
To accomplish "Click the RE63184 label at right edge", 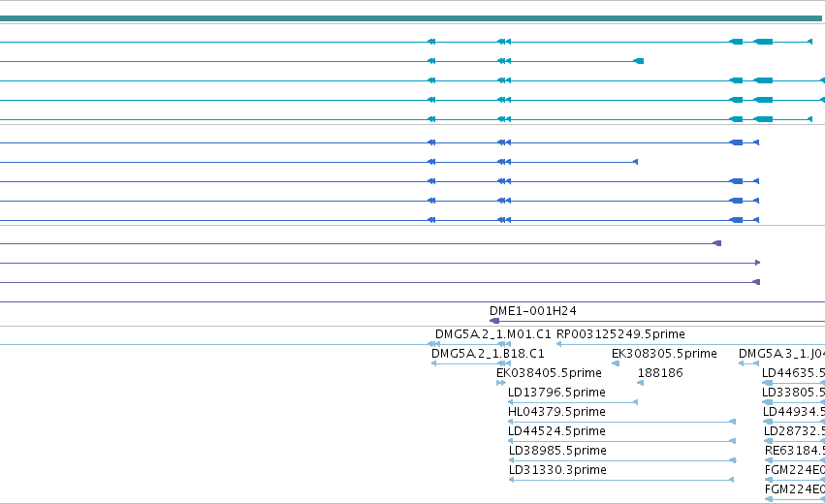I will click(x=795, y=451).
